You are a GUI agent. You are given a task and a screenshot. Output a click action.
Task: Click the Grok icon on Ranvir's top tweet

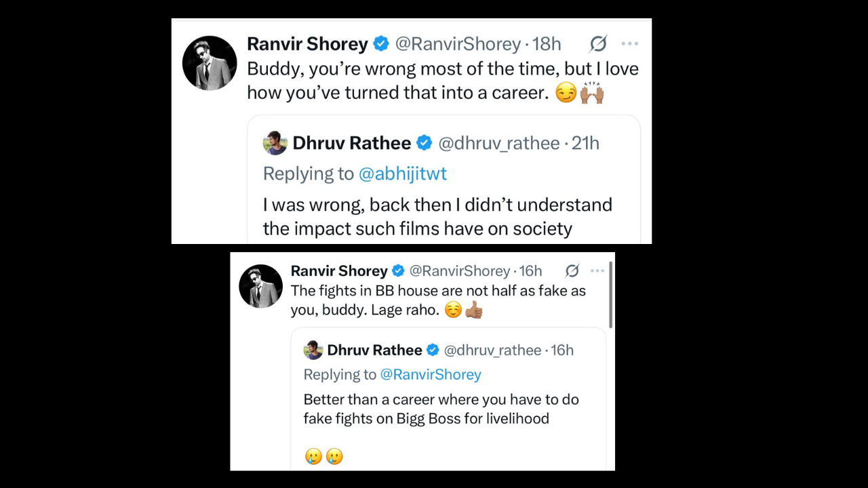pos(597,43)
